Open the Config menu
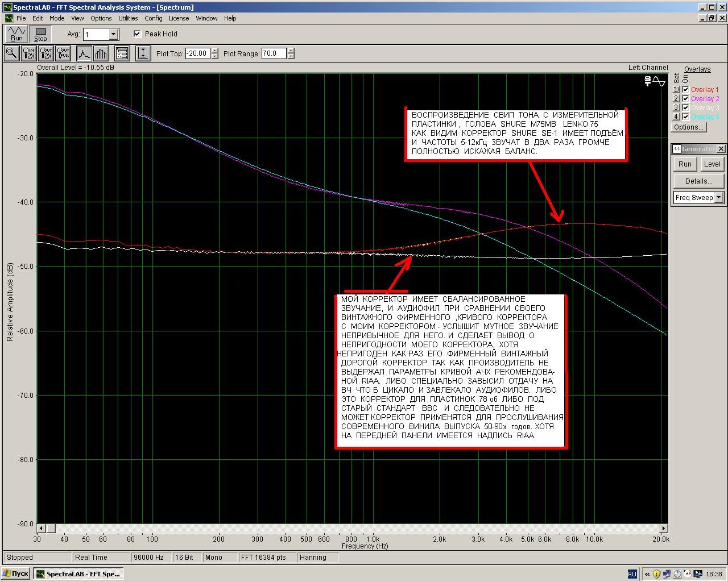The image size is (728, 582). [154, 18]
